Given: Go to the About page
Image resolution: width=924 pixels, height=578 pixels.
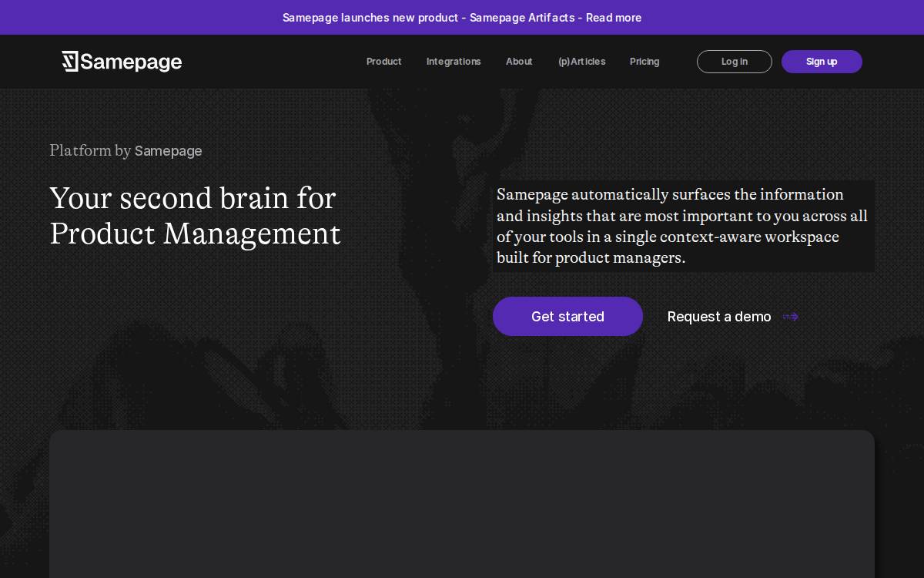Looking at the screenshot, I should pyautogui.click(x=519, y=62).
